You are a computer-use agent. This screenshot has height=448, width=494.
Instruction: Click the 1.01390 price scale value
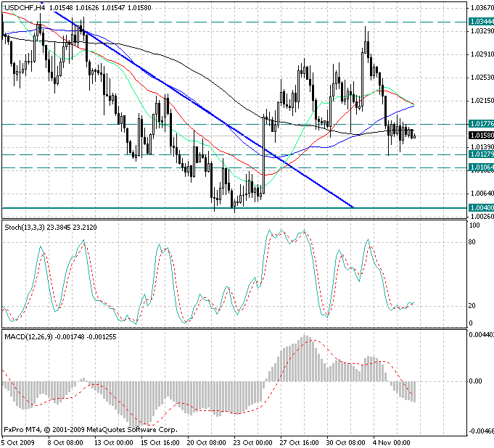click(x=482, y=146)
